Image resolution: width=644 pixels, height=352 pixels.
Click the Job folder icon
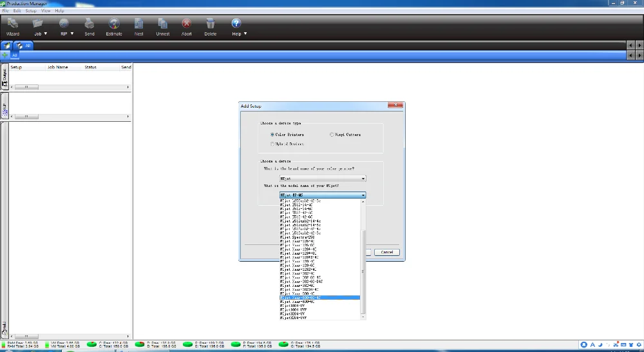click(37, 24)
